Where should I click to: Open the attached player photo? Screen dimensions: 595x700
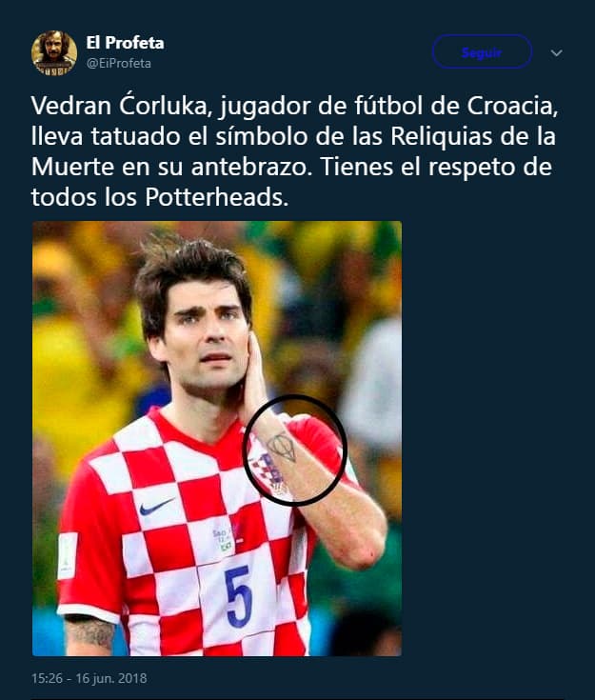(217, 438)
